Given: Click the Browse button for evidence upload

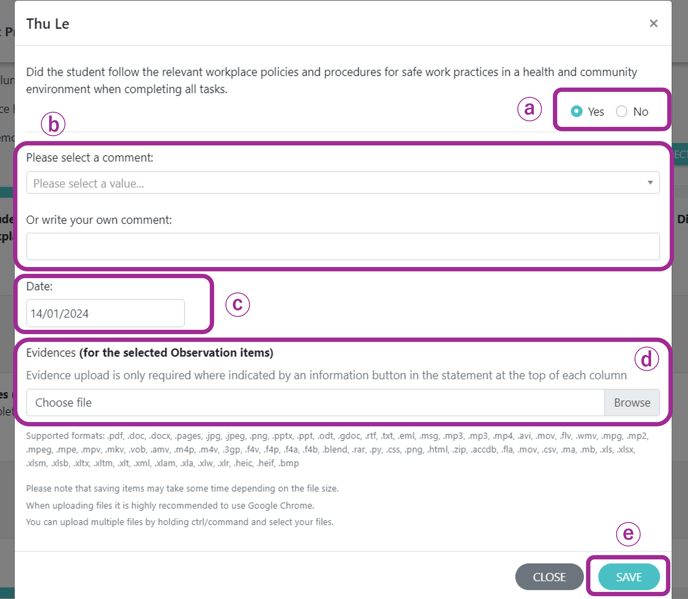Looking at the screenshot, I should [x=632, y=402].
